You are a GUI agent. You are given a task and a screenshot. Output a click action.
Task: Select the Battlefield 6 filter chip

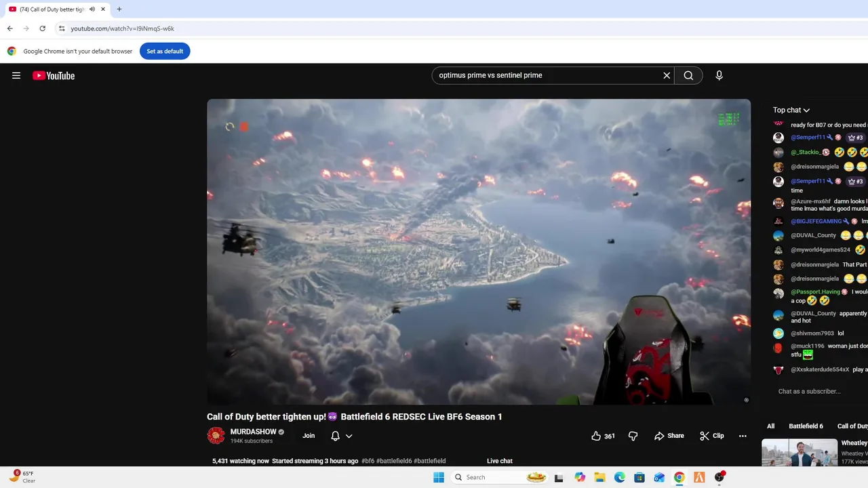tap(806, 426)
